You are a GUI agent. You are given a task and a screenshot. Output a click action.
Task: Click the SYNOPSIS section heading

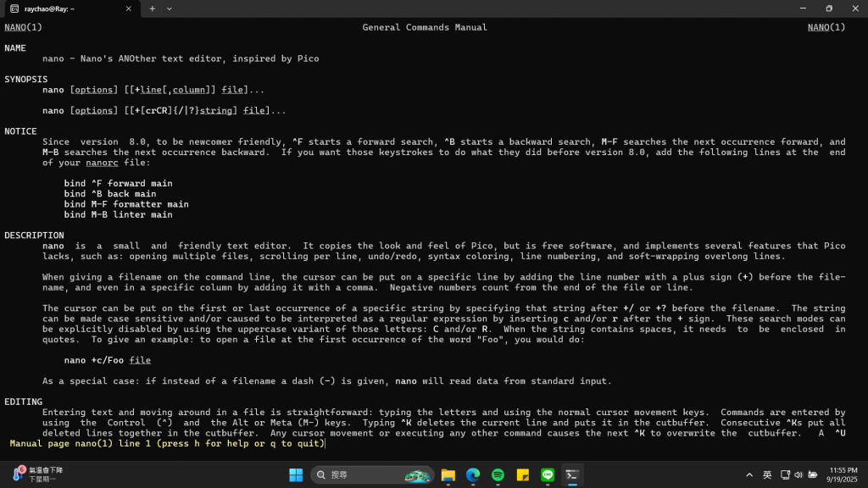[x=26, y=79]
